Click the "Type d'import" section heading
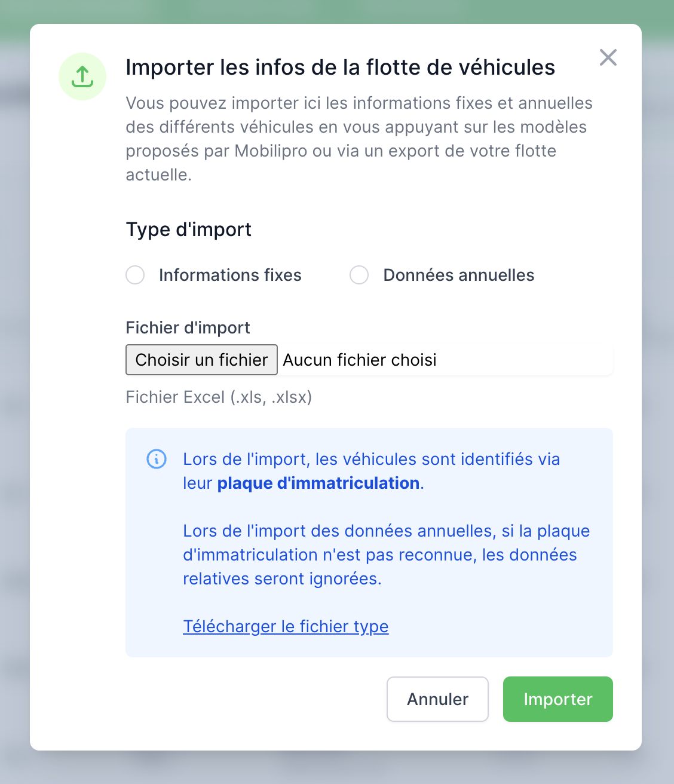The height and width of the screenshot is (784, 674). pyautogui.click(x=188, y=229)
